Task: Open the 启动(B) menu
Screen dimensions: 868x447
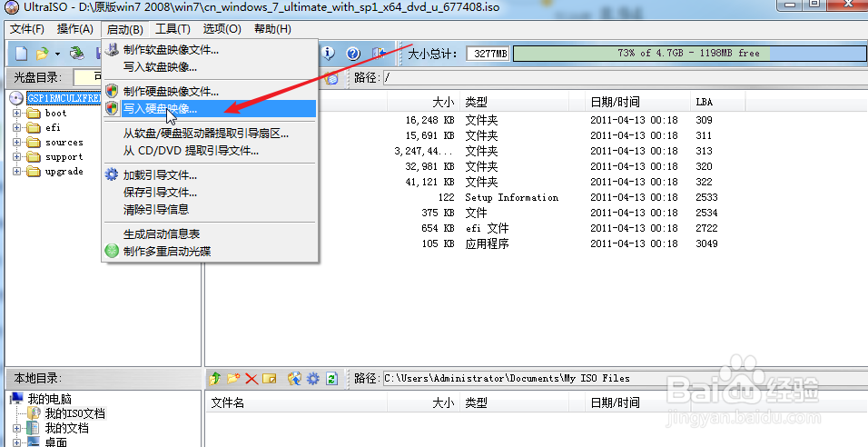Action: tap(124, 29)
